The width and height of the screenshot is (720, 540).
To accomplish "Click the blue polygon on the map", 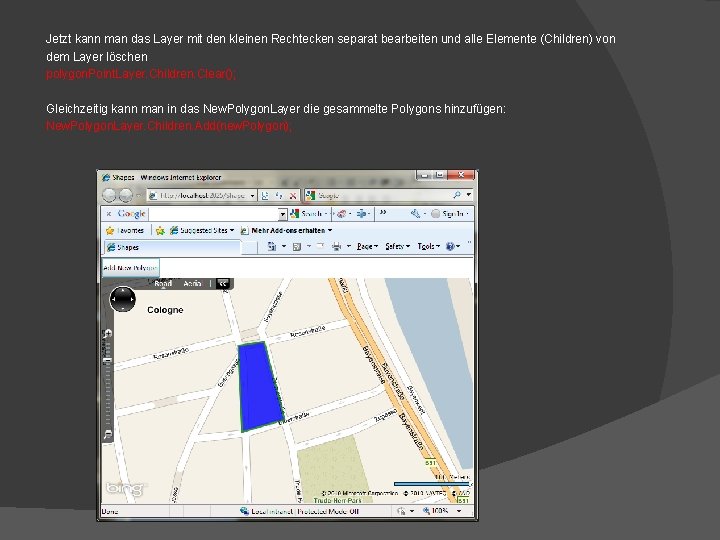I will (x=260, y=387).
